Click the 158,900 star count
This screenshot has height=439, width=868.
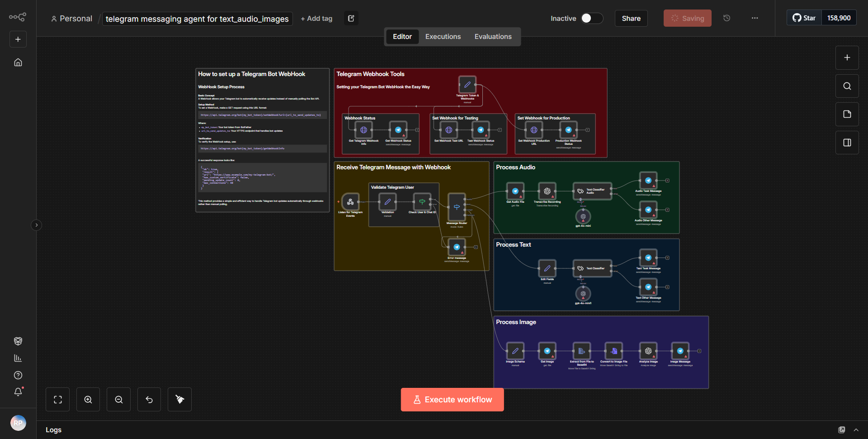tap(839, 18)
